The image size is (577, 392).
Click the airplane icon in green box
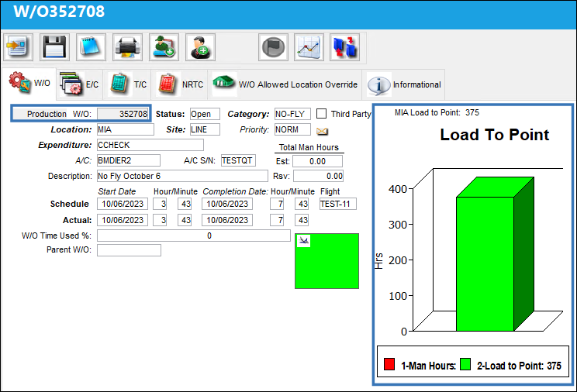303,240
